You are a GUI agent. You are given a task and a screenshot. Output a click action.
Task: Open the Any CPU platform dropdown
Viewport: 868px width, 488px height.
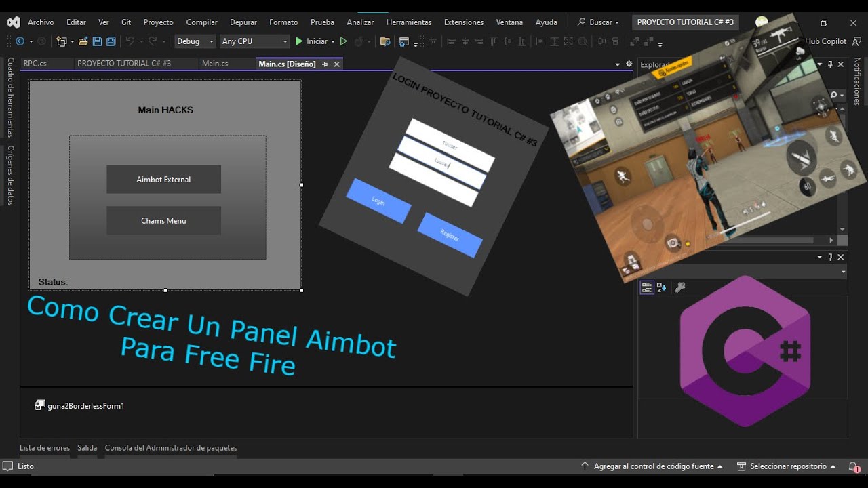point(255,41)
